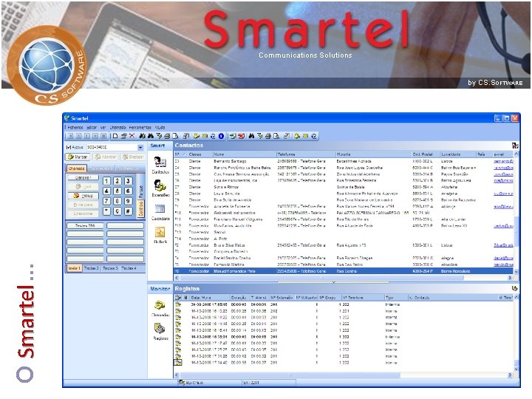The width and height of the screenshot is (532, 399).
Task: Click the phone number input field
Action: [112, 148]
